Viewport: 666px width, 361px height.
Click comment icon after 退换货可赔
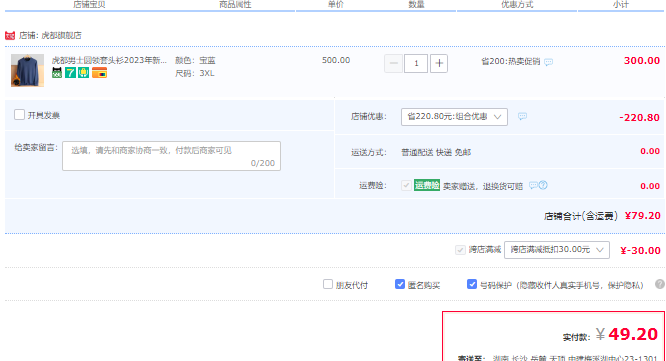[x=533, y=185]
